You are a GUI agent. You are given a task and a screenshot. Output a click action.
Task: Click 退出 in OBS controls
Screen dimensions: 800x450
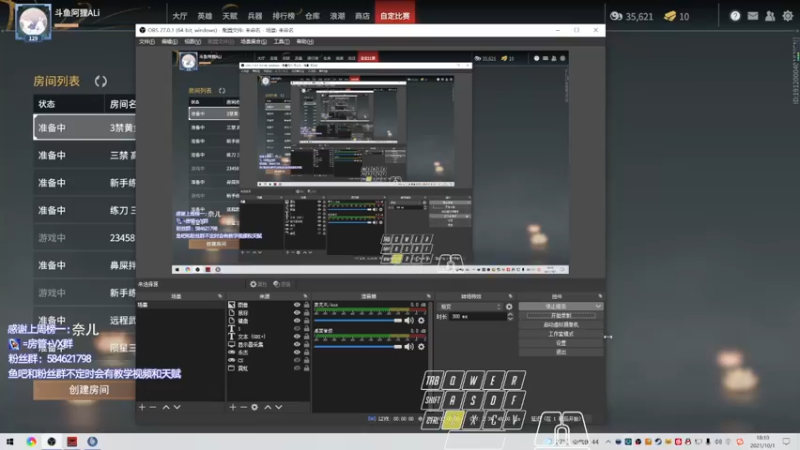coord(561,352)
